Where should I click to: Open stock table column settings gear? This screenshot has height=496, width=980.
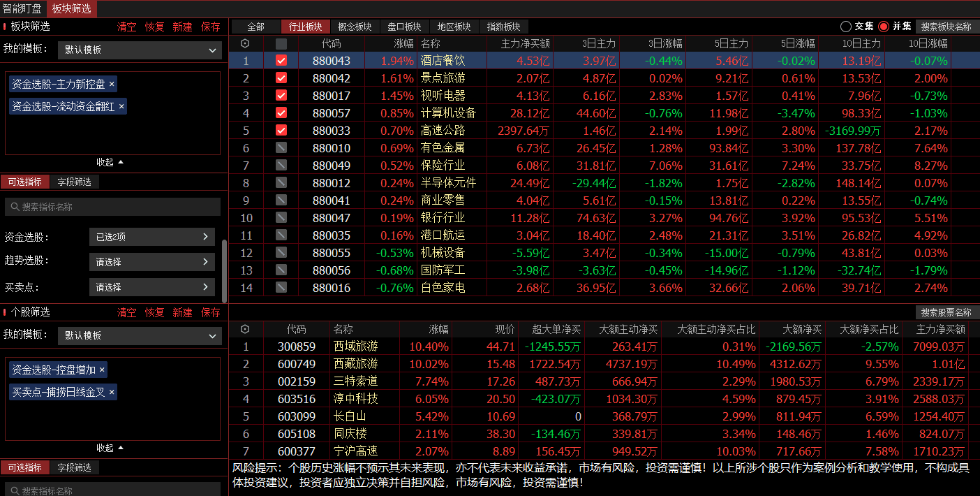click(245, 329)
